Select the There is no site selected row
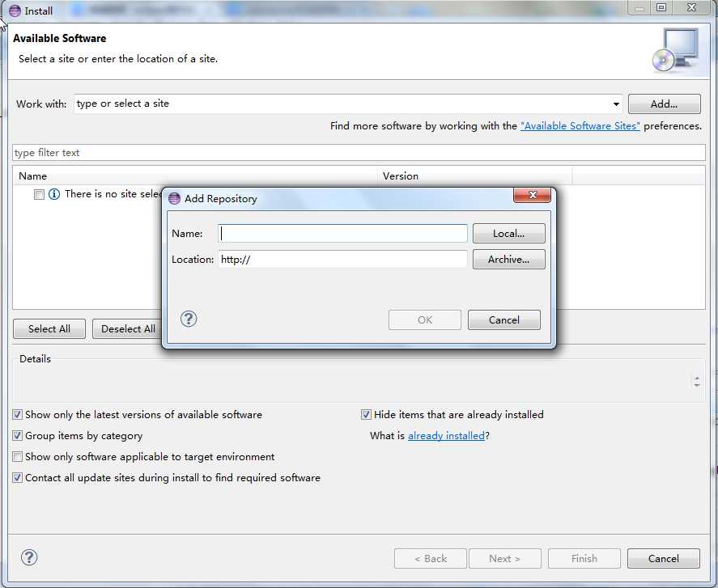This screenshot has height=588, width=718. (x=113, y=194)
